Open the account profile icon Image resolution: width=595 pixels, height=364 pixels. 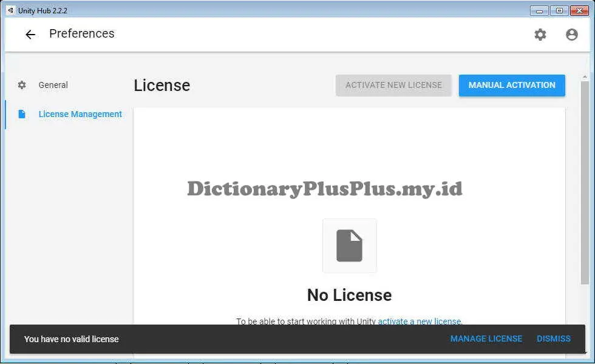[x=571, y=35]
